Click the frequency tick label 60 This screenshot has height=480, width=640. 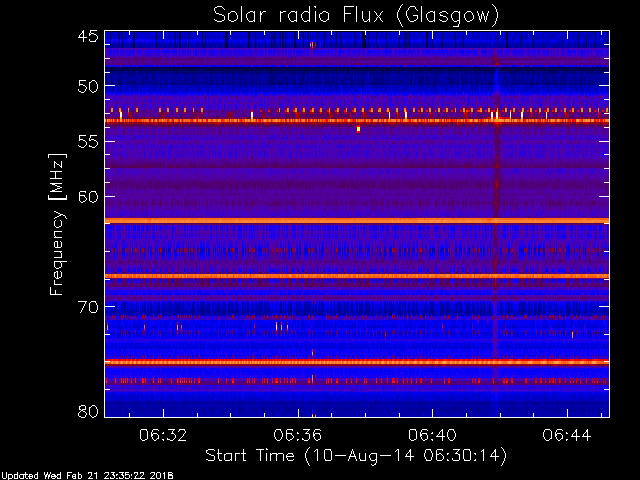(88, 197)
